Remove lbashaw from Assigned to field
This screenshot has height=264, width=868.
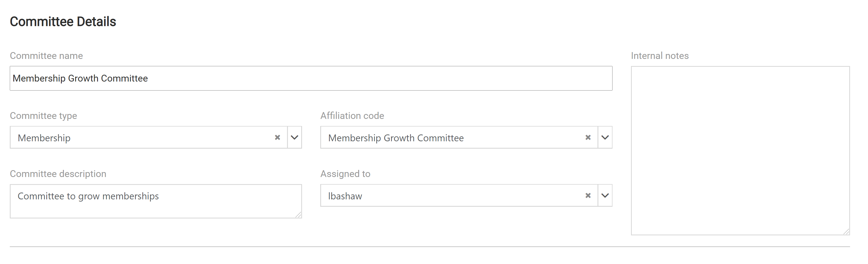click(588, 196)
